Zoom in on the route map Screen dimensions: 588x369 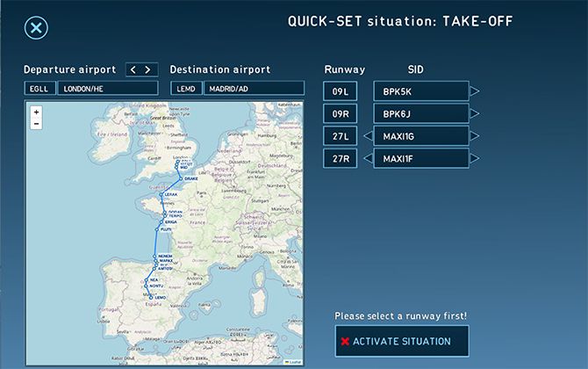click(36, 112)
